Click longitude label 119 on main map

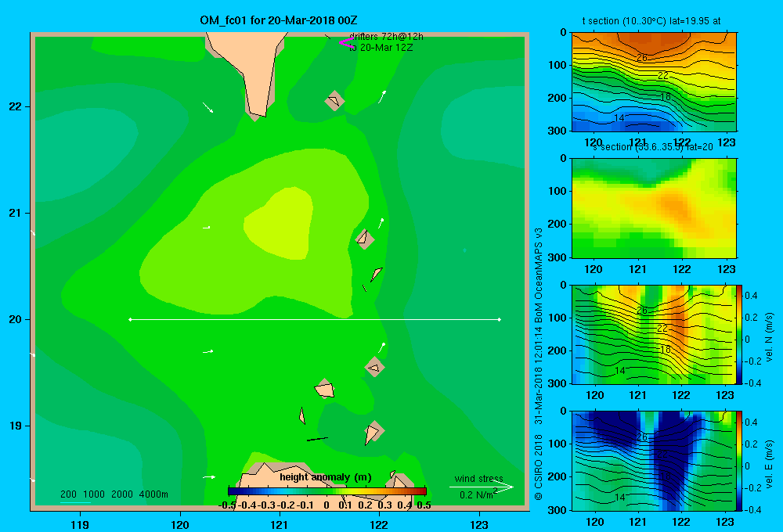[x=80, y=525]
